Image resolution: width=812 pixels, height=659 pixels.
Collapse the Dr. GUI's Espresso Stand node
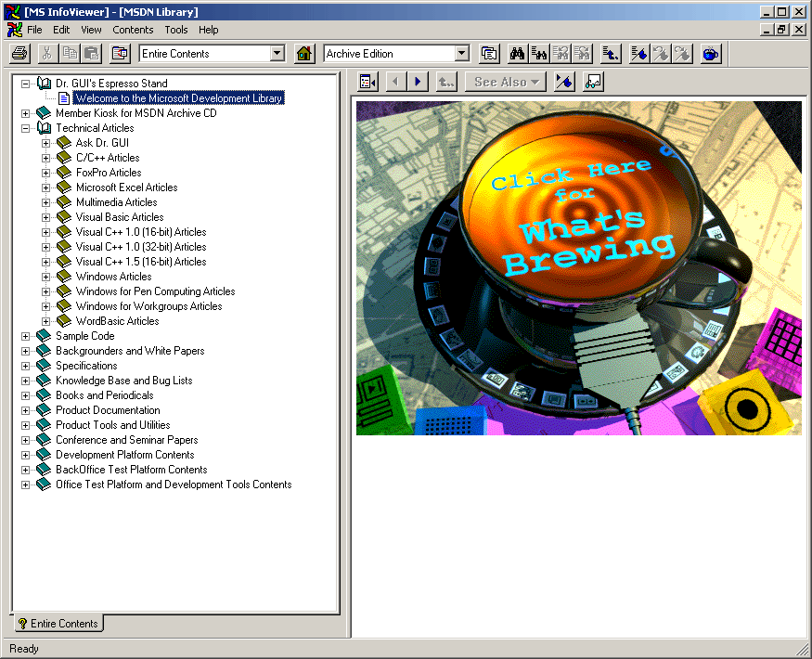(x=25, y=84)
